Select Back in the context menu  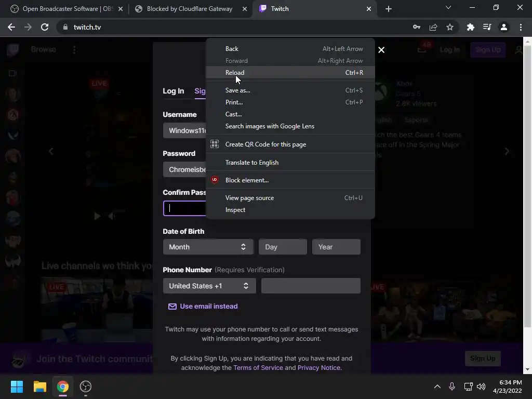pos(290,48)
